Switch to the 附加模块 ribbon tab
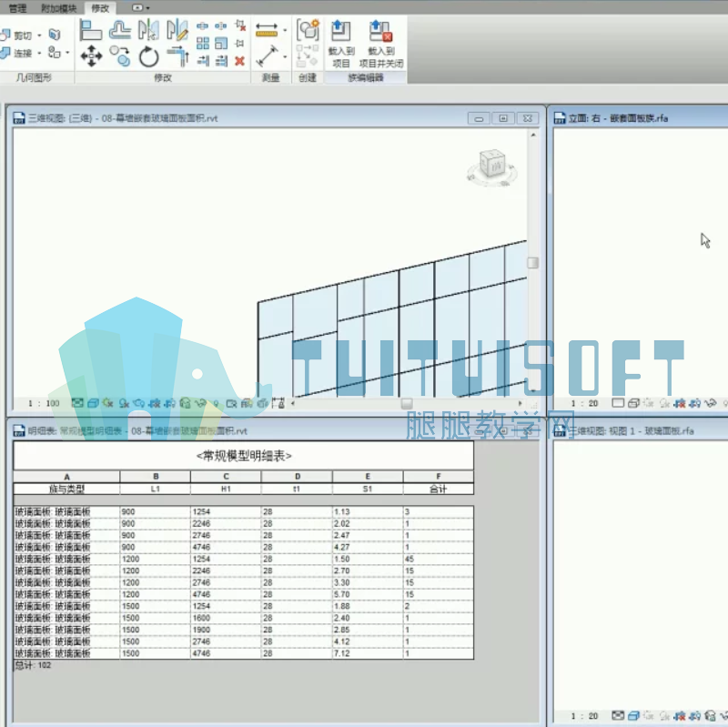728x727 pixels. [x=59, y=8]
